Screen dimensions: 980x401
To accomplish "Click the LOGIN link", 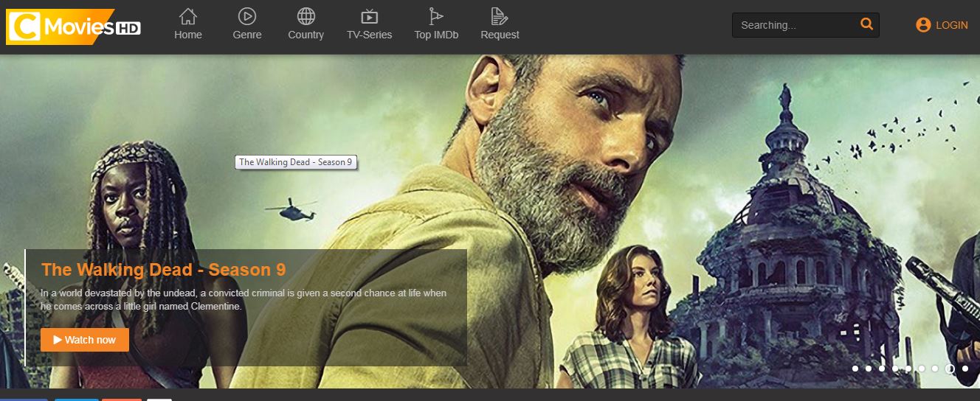I will point(942,25).
